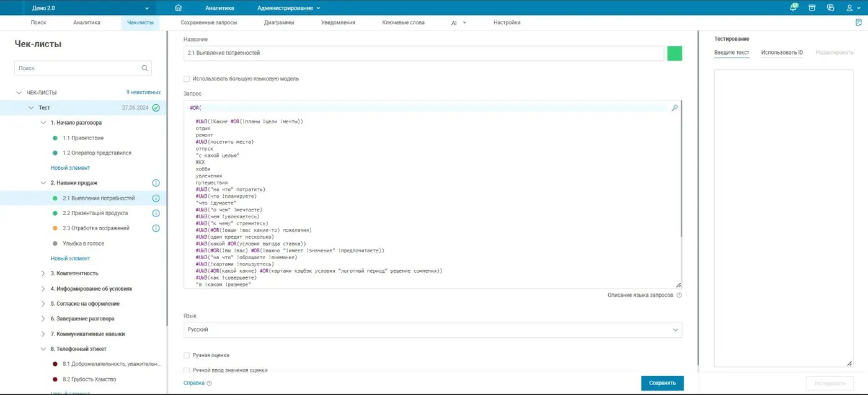Open the Справка link
The height and width of the screenshot is (395, 868).
pos(194,383)
